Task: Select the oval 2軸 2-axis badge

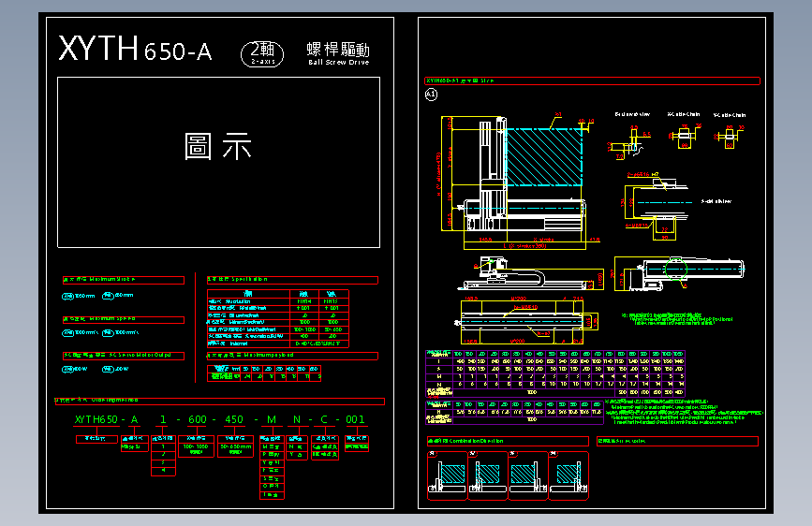Action: tap(262, 54)
